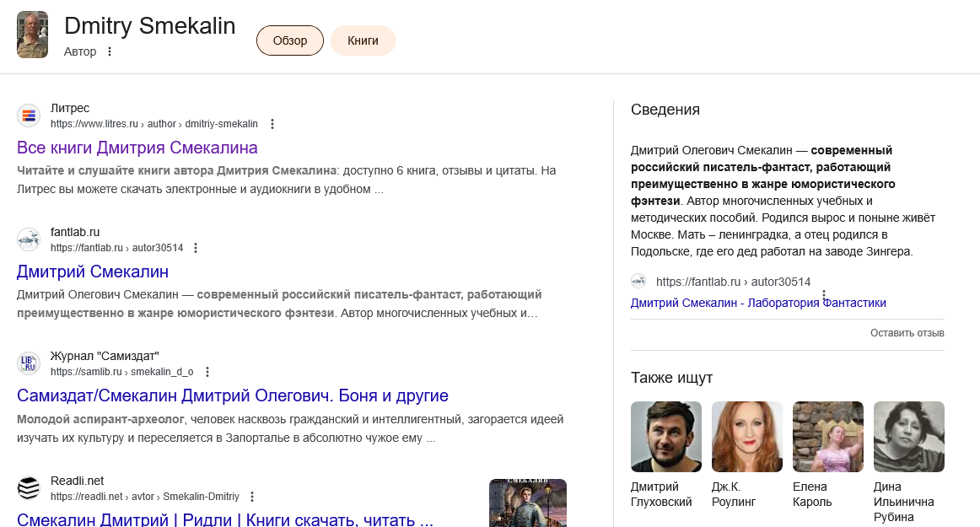Switch to the Книги tab

(363, 40)
